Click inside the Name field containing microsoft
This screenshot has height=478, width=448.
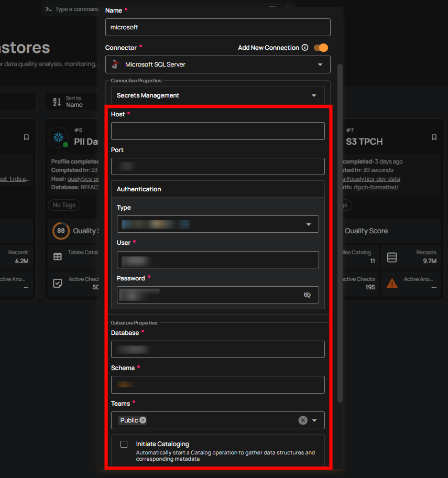pyautogui.click(x=217, y=27)
